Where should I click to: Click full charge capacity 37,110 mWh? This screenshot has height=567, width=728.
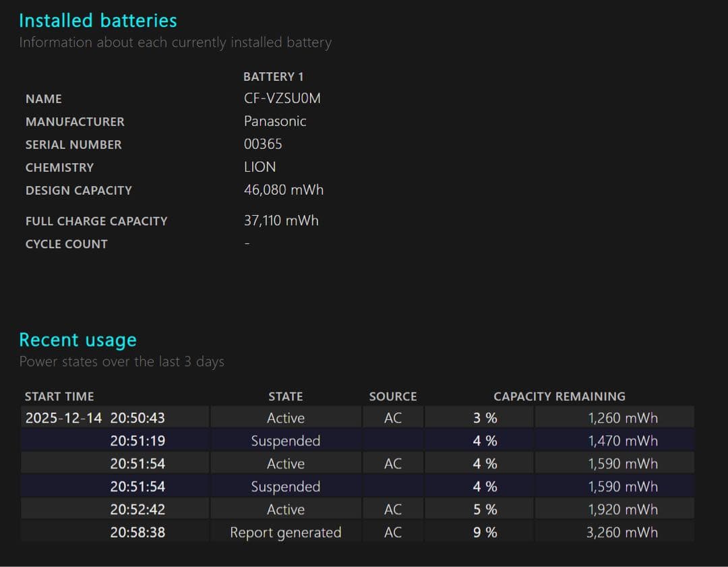281,220
